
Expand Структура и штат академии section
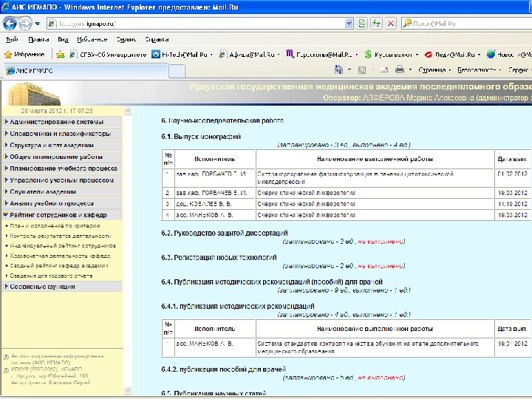coord(62,145)
